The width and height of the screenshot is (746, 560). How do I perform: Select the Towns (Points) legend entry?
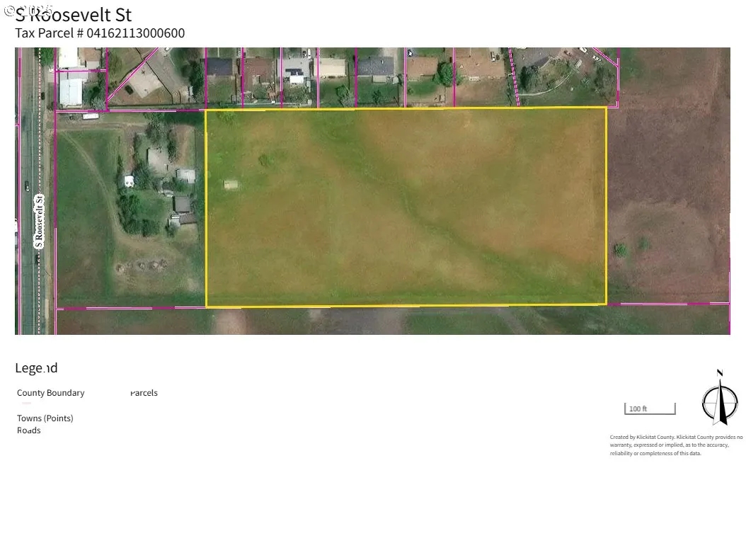tap(45, 418)
